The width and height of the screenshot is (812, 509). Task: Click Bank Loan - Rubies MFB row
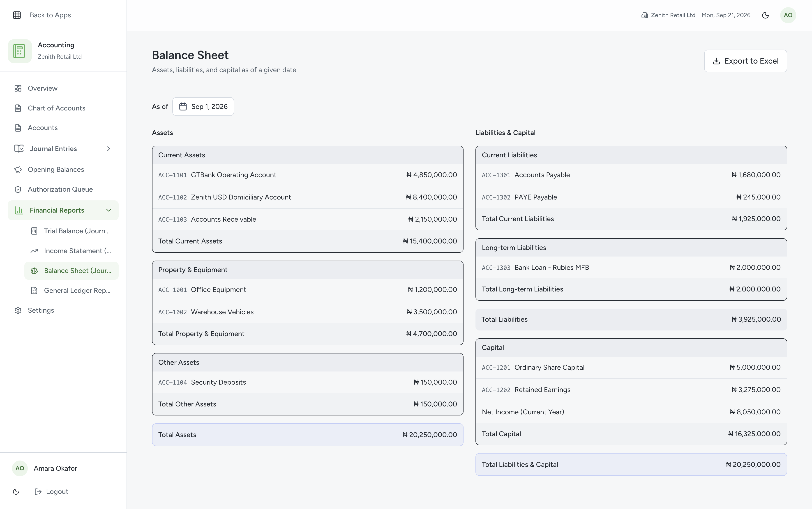pyautogui.click(x=631, y=268)
